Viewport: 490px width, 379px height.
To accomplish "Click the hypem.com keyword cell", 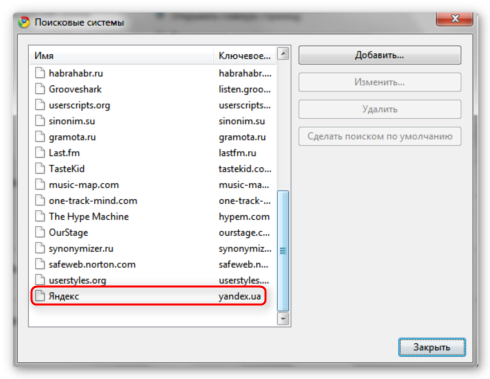I will point(244,217).
